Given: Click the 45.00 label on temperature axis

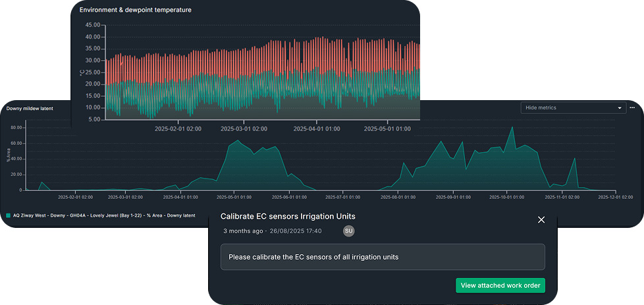Looking at the screenshot, I should (93, 25).
